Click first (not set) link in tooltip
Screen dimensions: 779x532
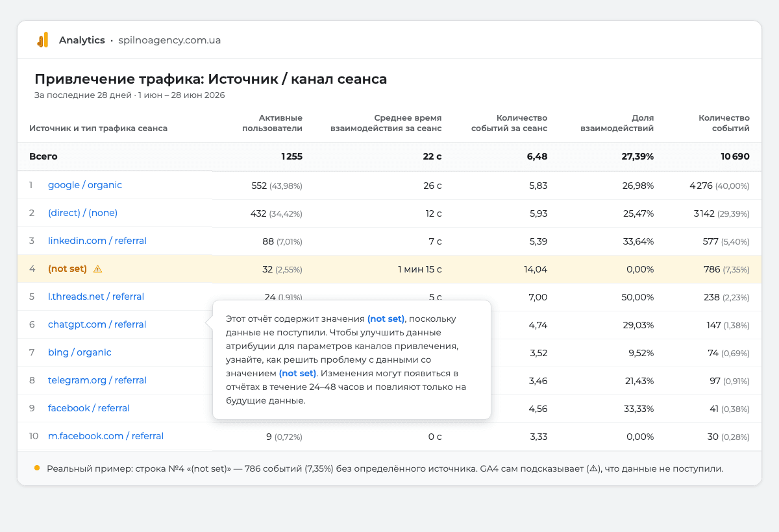tap(386, 319)
